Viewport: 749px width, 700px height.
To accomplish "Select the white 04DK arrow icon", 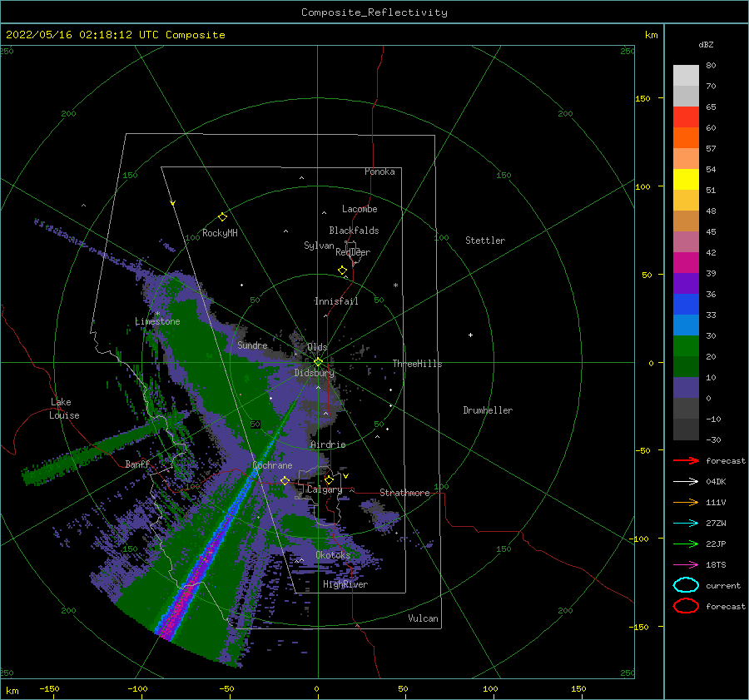I will 686,481.
